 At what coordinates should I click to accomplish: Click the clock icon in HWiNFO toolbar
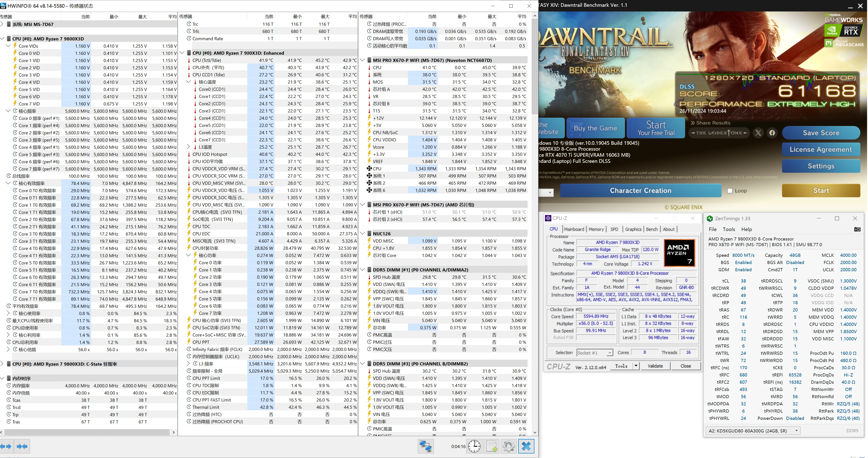[474, 446]
